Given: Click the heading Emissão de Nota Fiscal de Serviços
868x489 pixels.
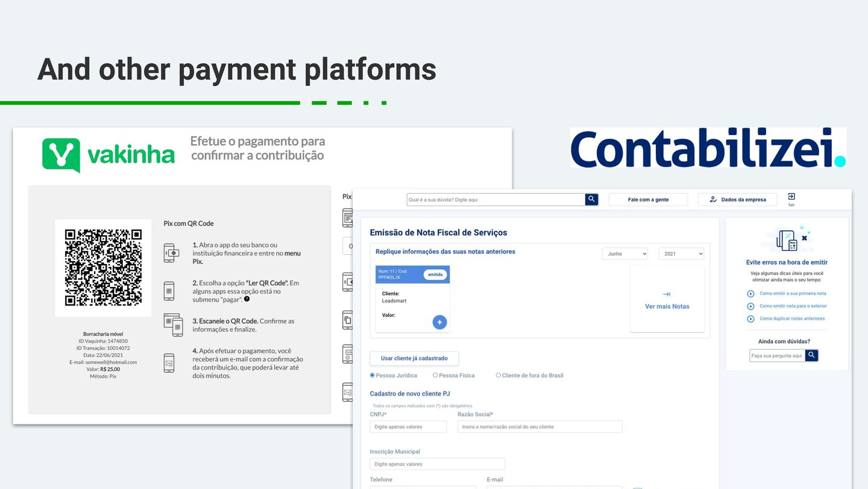Looking at the screenshot, I should pyautogui.click(x=438, y=232).
